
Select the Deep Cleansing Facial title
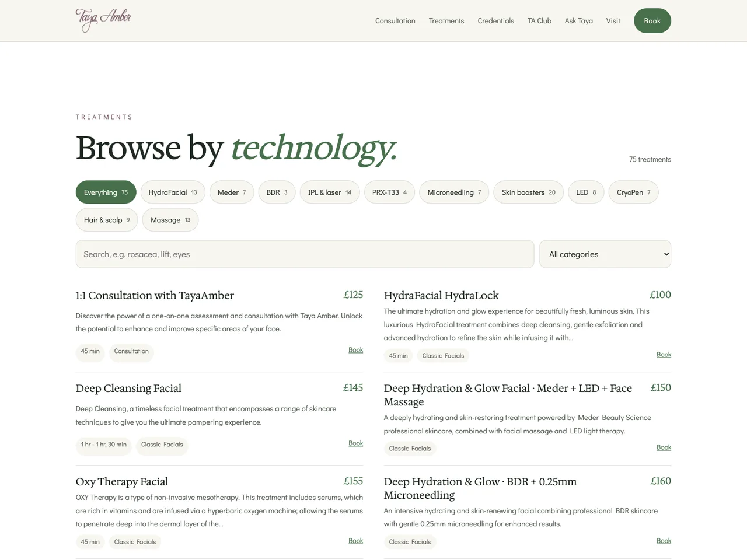[x=128, y=388]
